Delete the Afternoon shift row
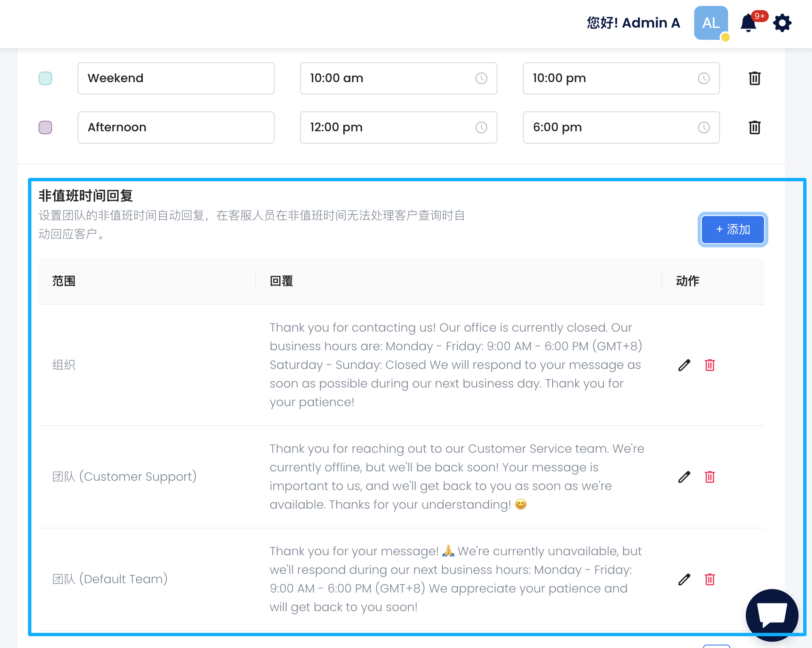 click(x=754, y=127)
